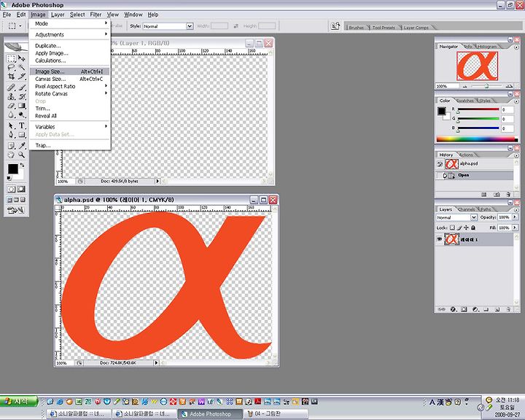Switch to the Swatches tab
Viewport: 525px width, 420px height.
pyautogui.click(x=465, y=101)
